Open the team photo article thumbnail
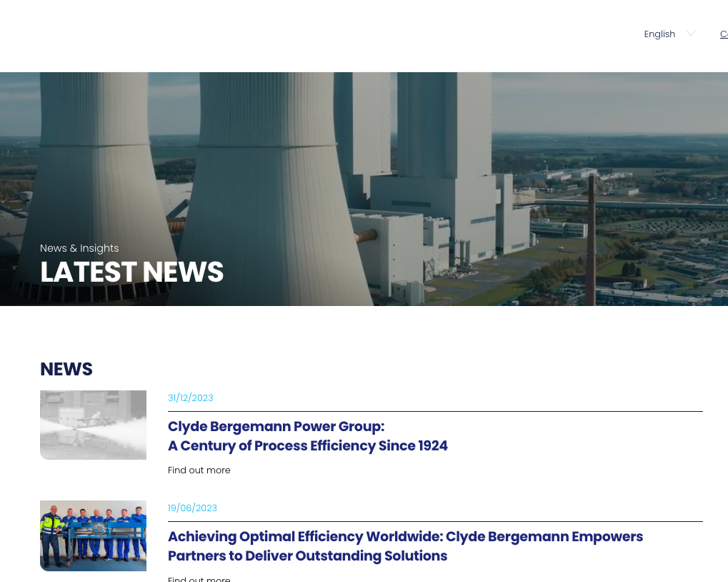This screenshot has height=582, width=728. [x=93, y=536]
